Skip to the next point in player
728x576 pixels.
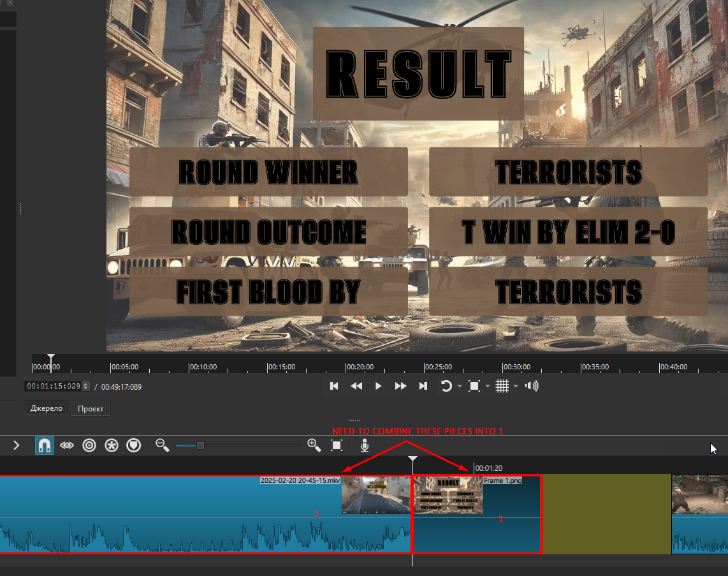coord(423,386)
